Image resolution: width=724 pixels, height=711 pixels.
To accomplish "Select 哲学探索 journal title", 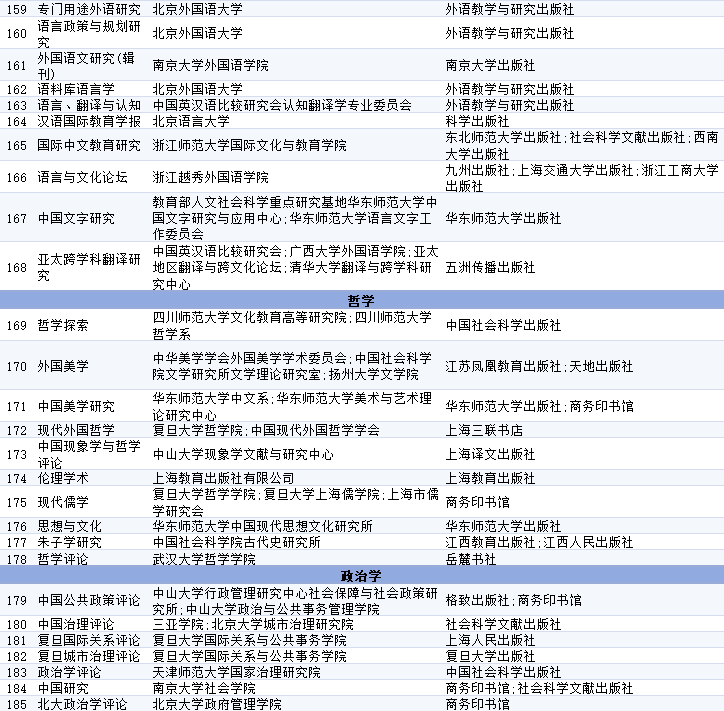I will 63,325.
